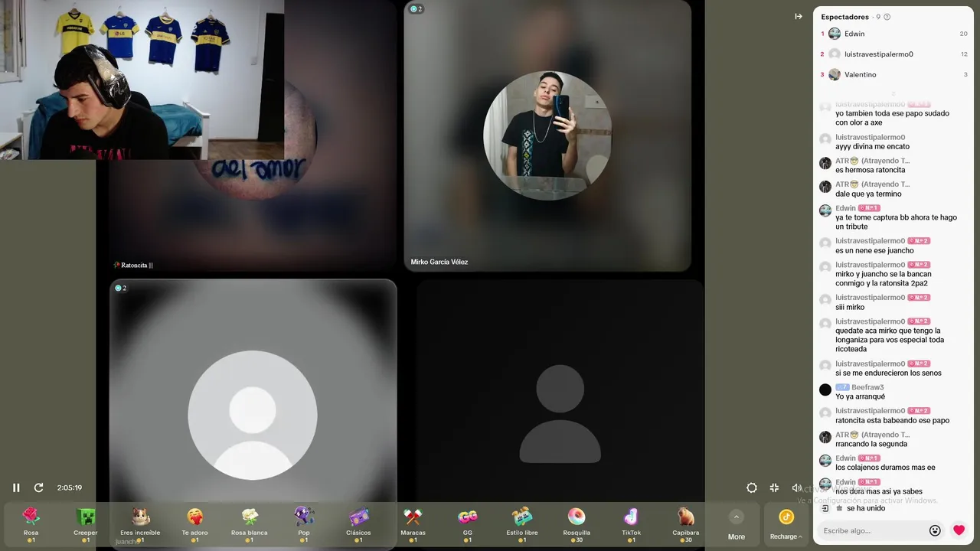Send the Rosa gift

pyautogui.click(x=31, y=525)
